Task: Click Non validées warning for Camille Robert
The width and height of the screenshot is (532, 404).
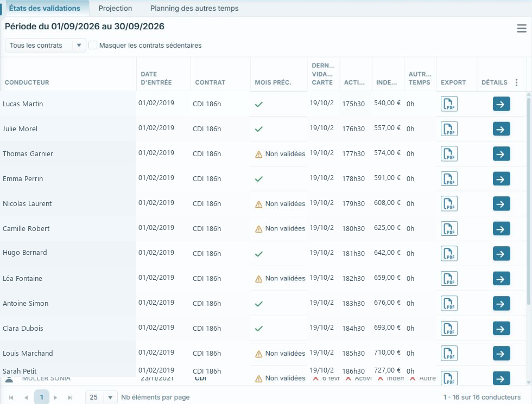Action: coord(280,229)
